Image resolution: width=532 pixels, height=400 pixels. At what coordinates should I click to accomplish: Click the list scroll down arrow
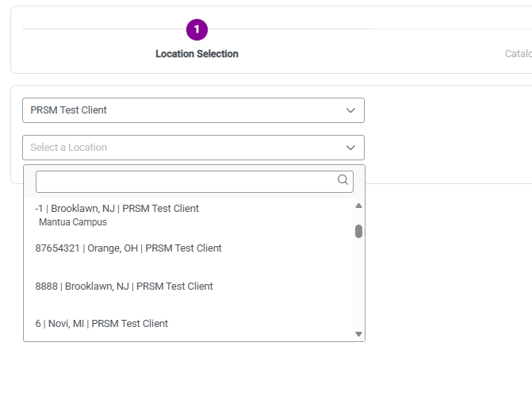pos(358,334)
